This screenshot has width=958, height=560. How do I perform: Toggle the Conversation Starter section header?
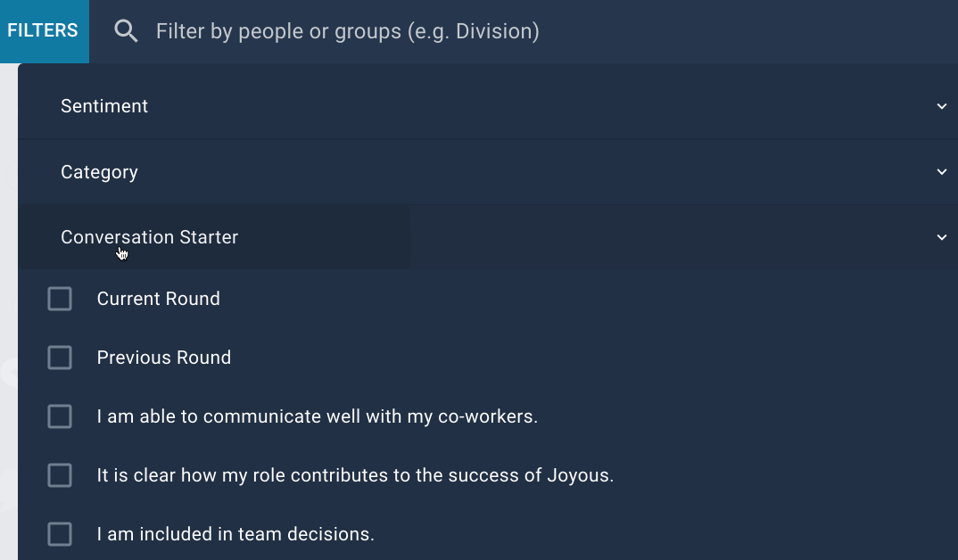[488, 237]
